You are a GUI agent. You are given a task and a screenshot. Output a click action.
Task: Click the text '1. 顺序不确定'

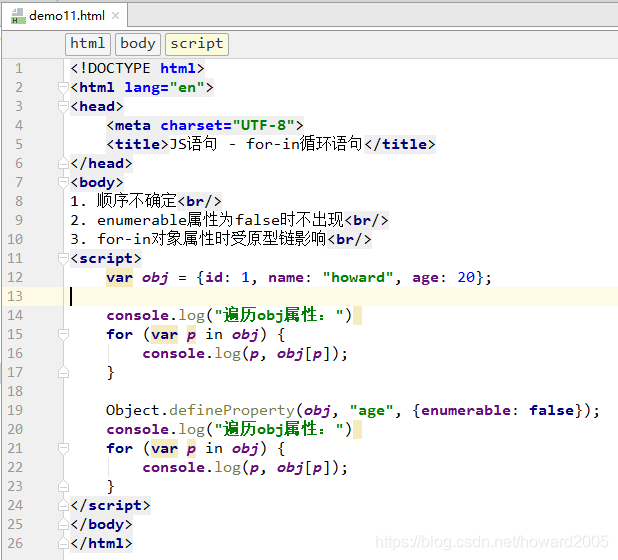[x=123, y=201]
